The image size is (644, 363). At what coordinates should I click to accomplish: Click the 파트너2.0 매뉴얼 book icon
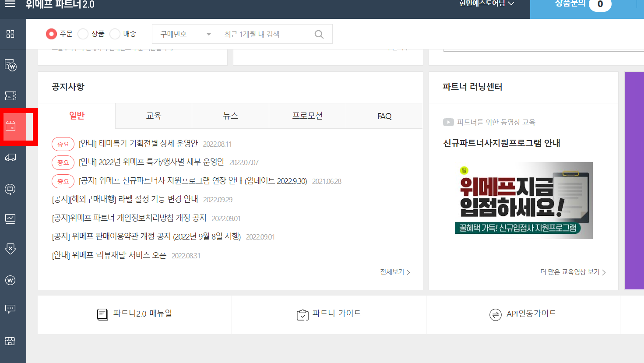(102, 314)
